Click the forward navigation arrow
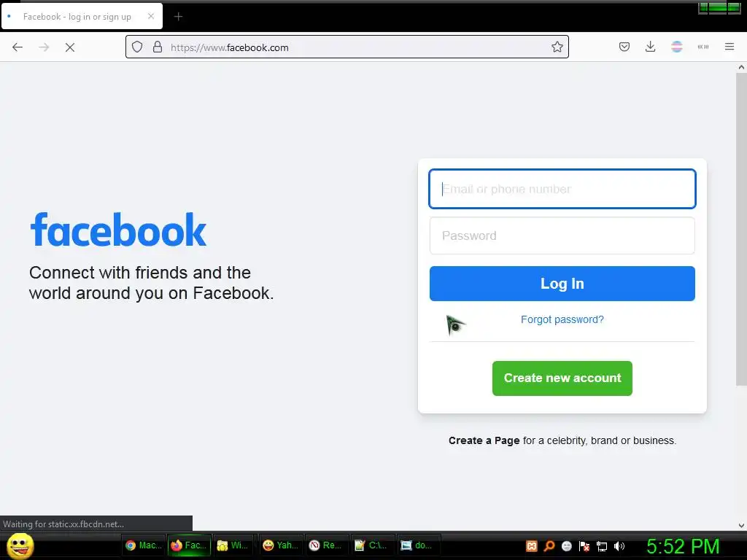This screenshot has height=560, width=747. (44, 47)
